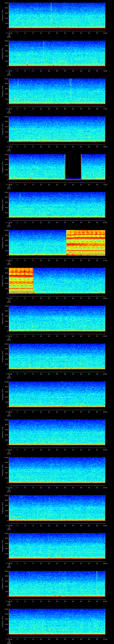The image size is (114, 644).
Task: Select the red broadband noise in 17:20:00 spectrogram
Action: tap(86, 243)
